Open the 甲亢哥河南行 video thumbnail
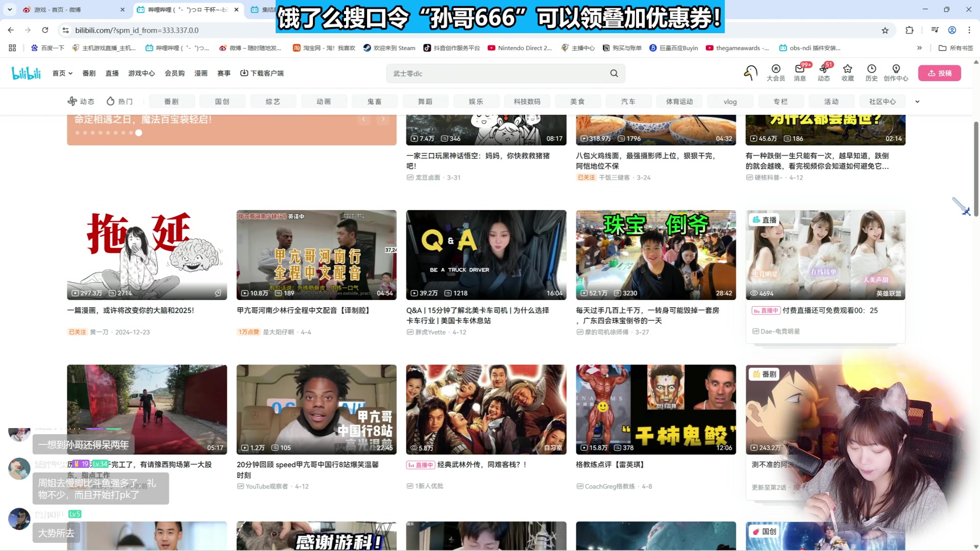 [316, 255]
